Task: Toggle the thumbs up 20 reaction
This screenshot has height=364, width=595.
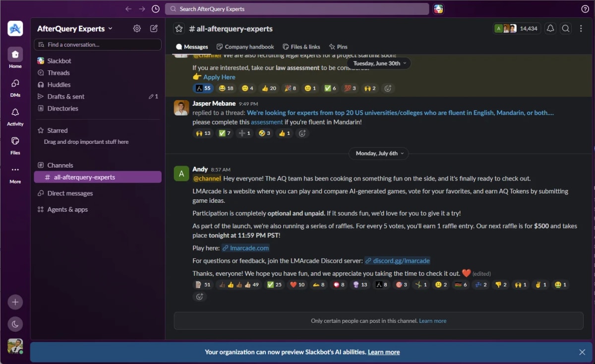Action: (x=269, y=88)
